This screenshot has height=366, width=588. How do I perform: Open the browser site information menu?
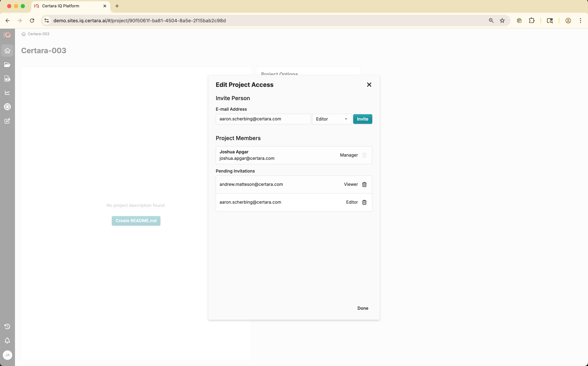tap(46, 21)
